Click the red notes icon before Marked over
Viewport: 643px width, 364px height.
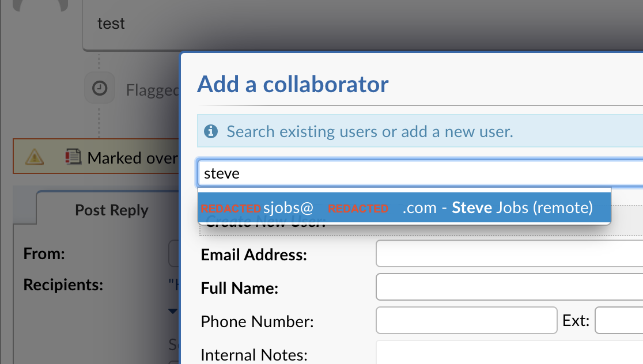(73, 157)
